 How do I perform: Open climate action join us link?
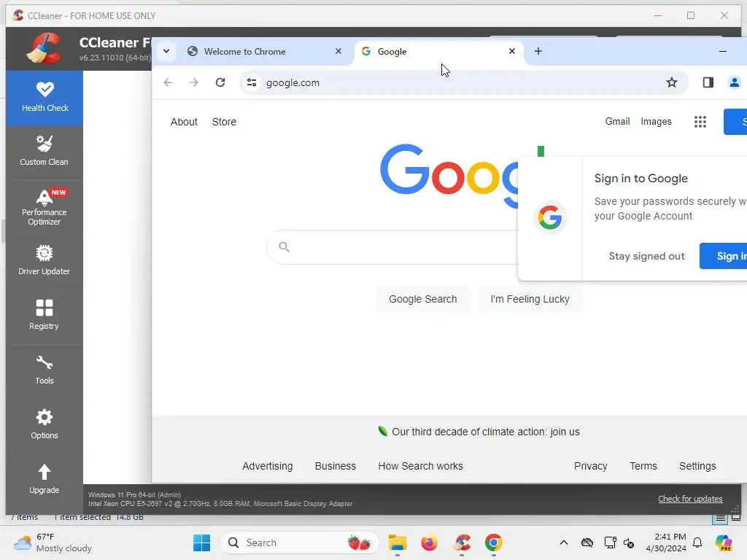tap(485, 432)
